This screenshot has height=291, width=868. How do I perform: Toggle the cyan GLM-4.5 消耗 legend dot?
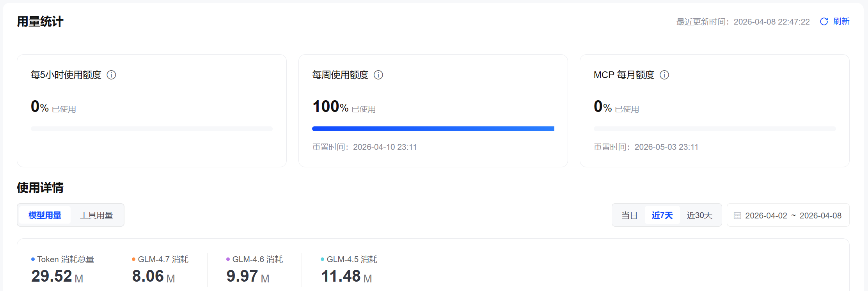(x=323, y=259)
